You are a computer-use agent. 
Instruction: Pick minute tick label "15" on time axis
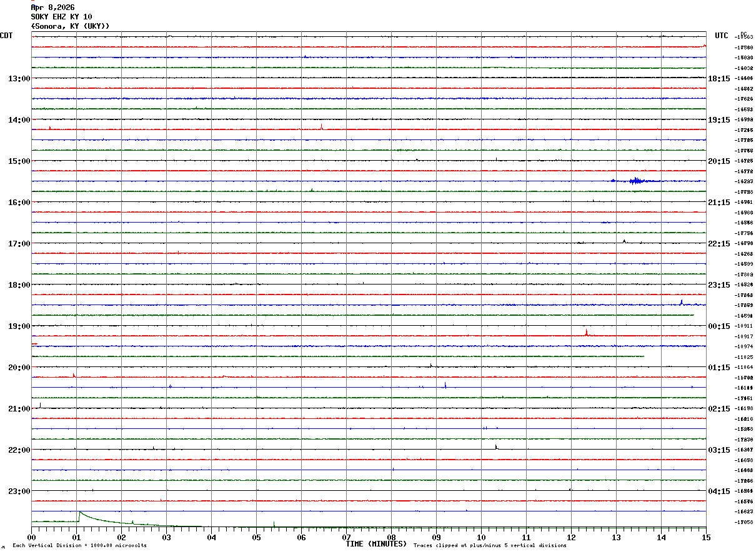[x=706, y=537]
